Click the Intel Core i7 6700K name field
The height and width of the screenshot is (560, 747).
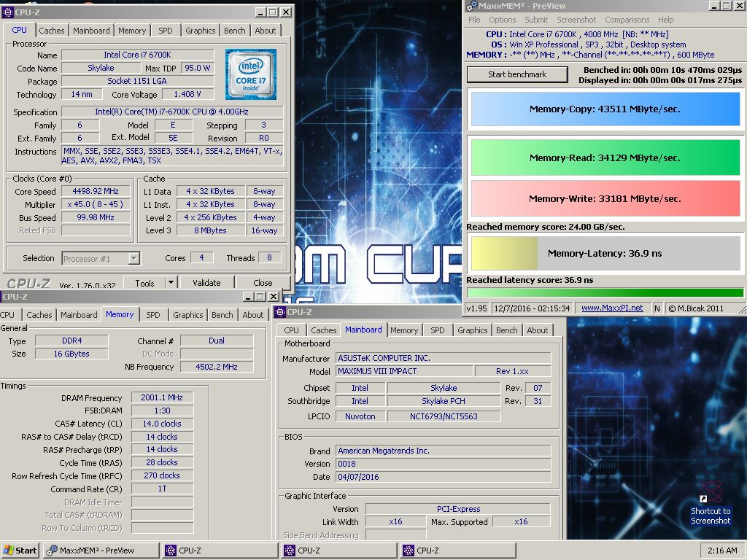click(x=137, y=55)
